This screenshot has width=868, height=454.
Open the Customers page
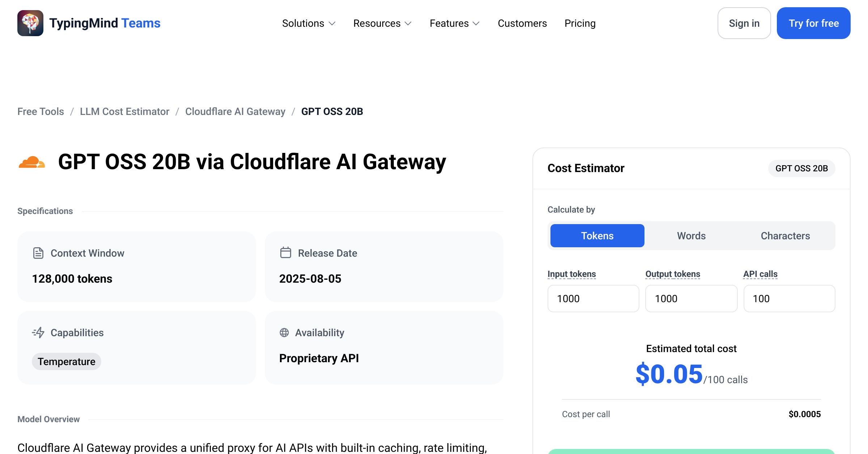(522, 23)
